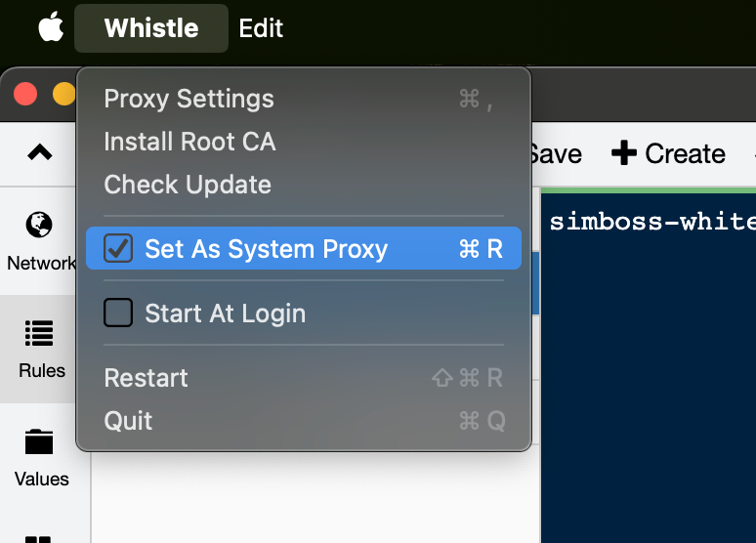Enable the Start At Login checkbox
The image size is (756, 543).
coord(118,313)
